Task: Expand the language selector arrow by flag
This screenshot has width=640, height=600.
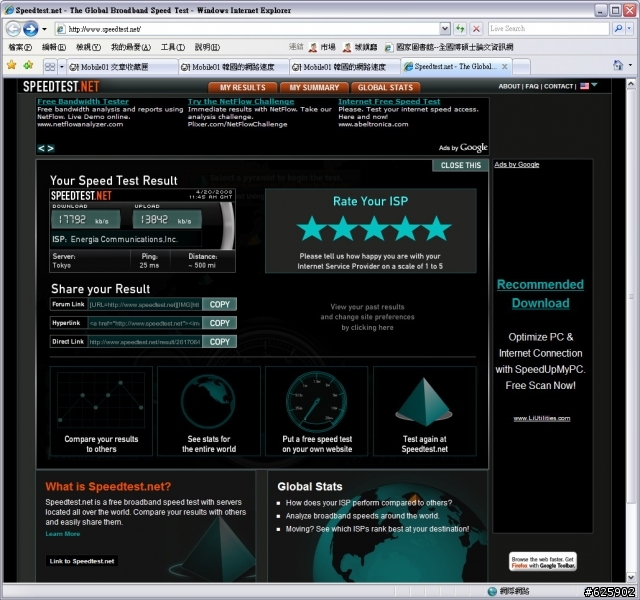Action: pyautogui.click(x=594, y=85)
